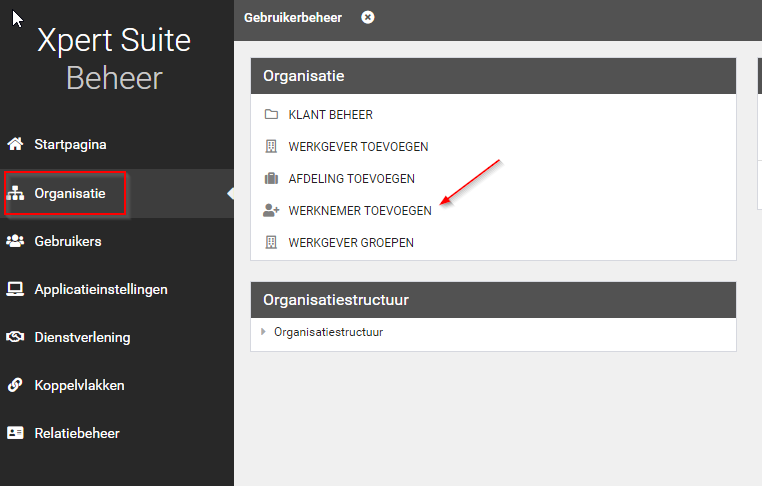Click the laptop icon for Applicatieinstellingen
Image resolution: width=762 pixels, height=486 pixels.
point(15,289)
